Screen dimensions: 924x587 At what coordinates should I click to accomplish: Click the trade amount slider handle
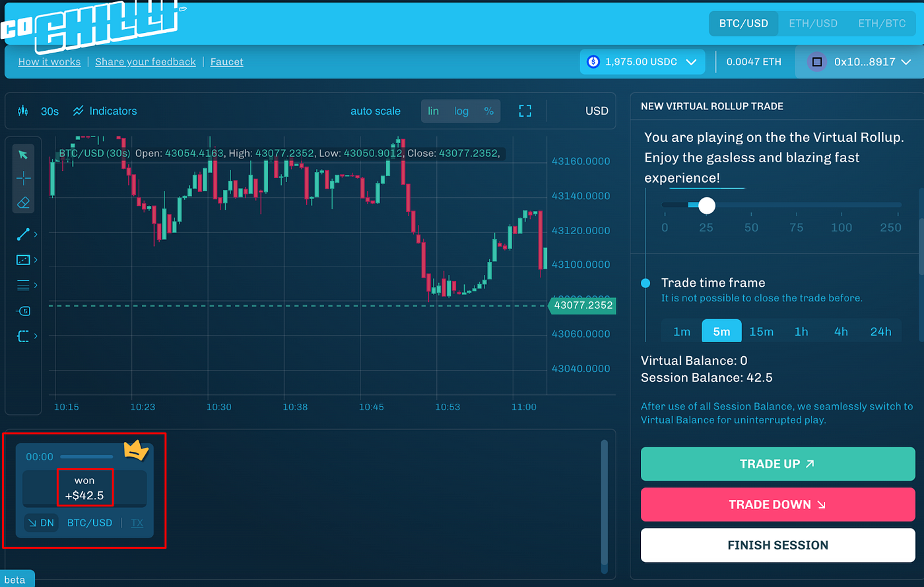tap(706, 205)
